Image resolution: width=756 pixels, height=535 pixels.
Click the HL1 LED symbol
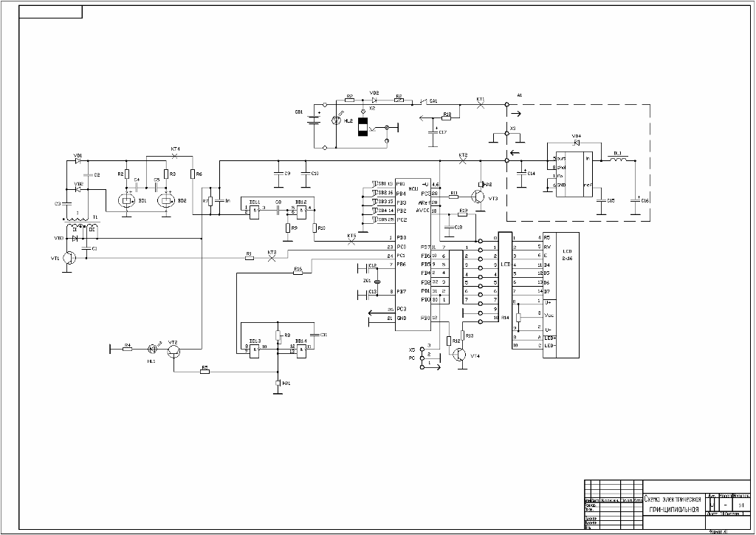(152, 348)
